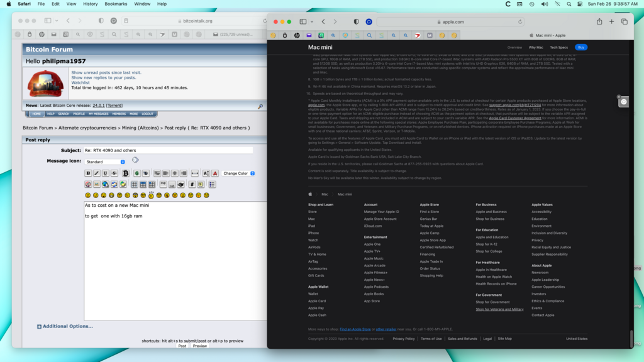Open macOS Spotlight search in the menu bar

pos(569,4)
